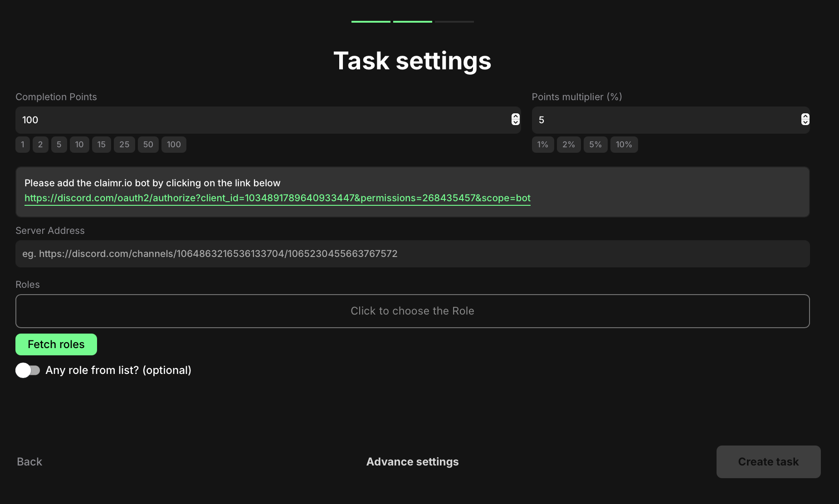Select the 100 points preset chip

[174, 145]
